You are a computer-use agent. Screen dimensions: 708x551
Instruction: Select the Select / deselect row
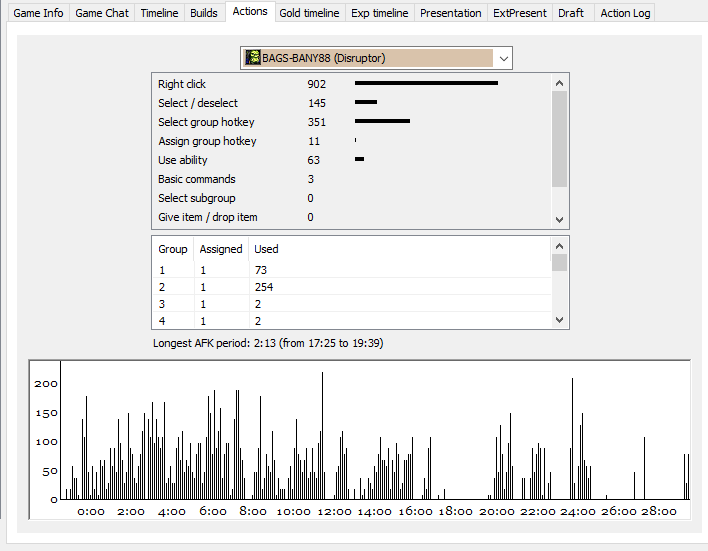click(352, 103)
